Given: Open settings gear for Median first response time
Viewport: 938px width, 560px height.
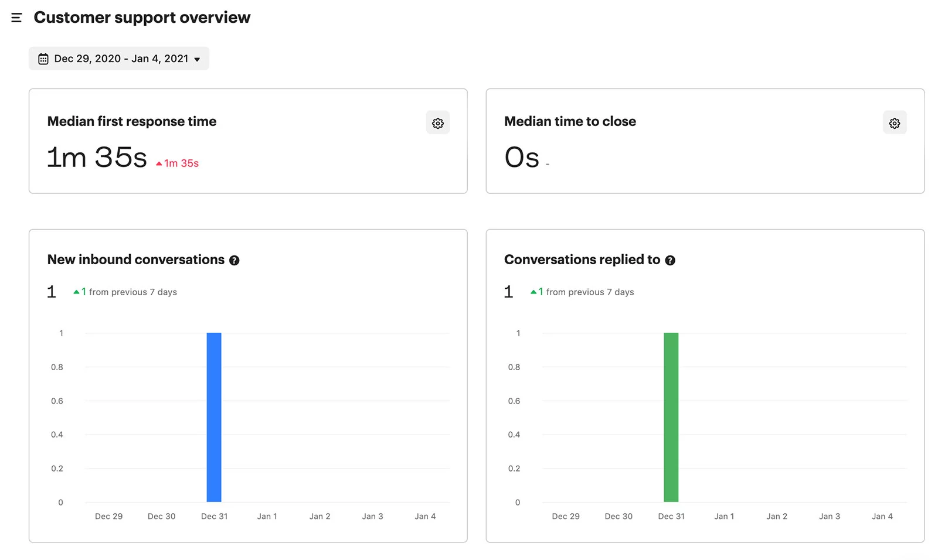Looking at the screenshot, I should click(437, 123).
